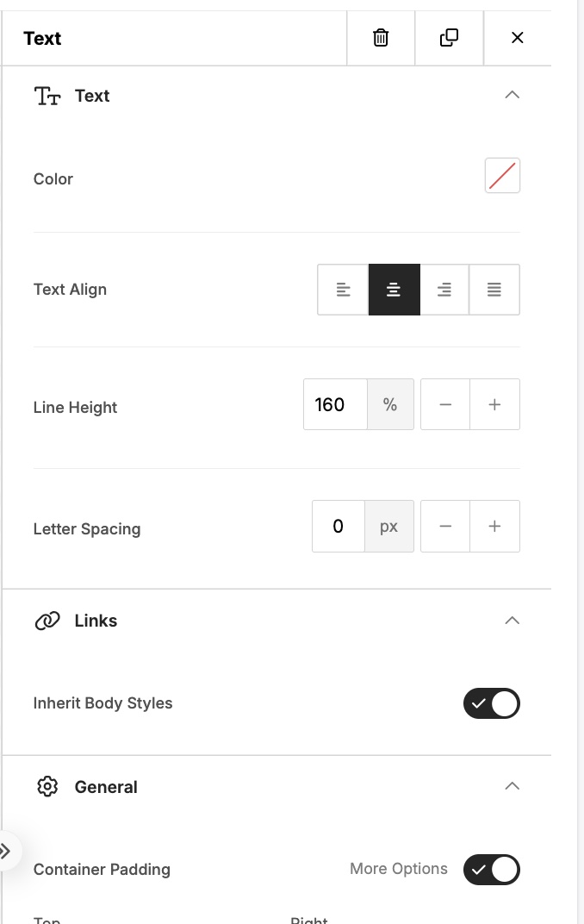Image resolution: width=584 pixels, height=924 pixels.
Task: Toggle Inherit Body Styles switch
Action: pyautogui.click(x=492, y=703)
